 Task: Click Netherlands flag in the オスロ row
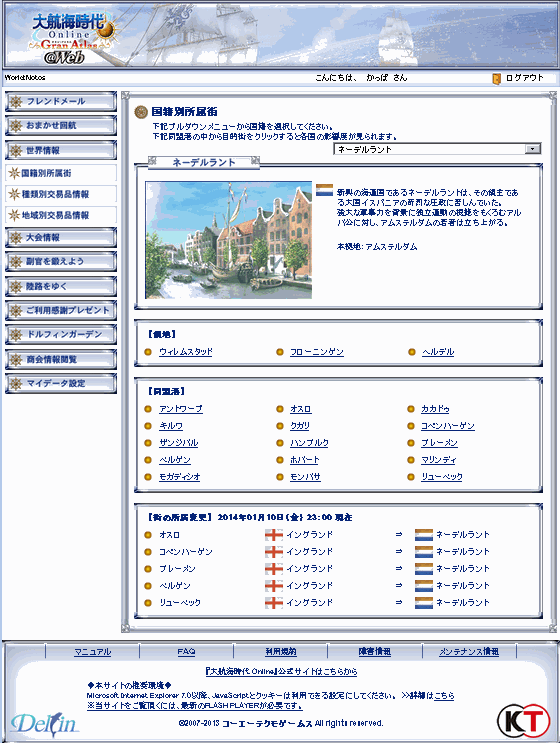(424, 535)
